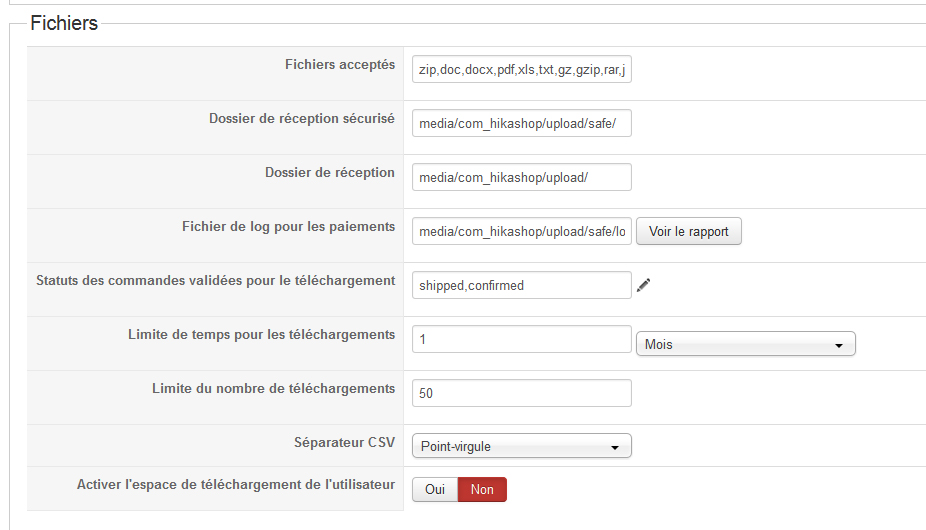Select Non for user download area
The image size is (926, 530).
482,489
